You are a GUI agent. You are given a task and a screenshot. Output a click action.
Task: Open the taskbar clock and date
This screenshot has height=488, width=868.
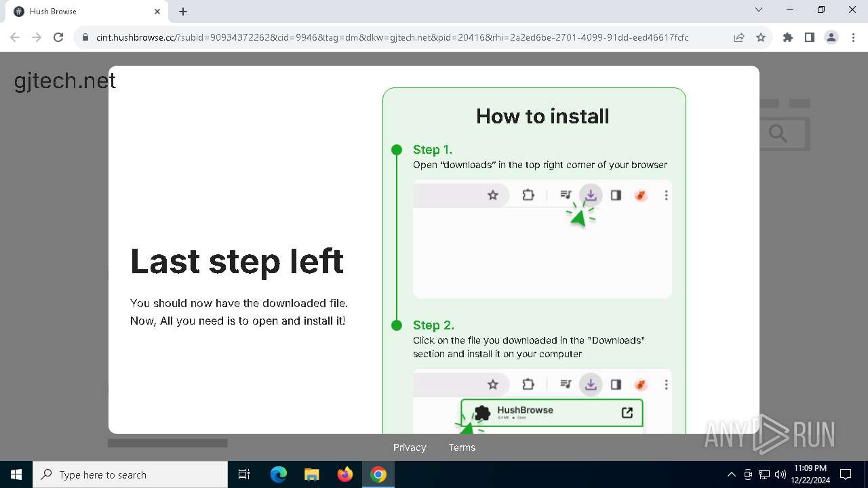pyautogui.click(x=810, y=474)
